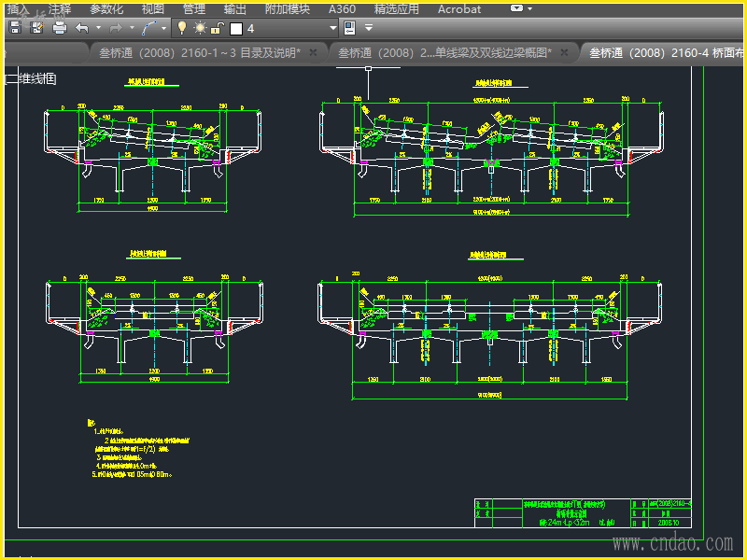The height and width of the screenshot is (560, 747).
Task: Click the Redo arrow icon
Action: 116,28
